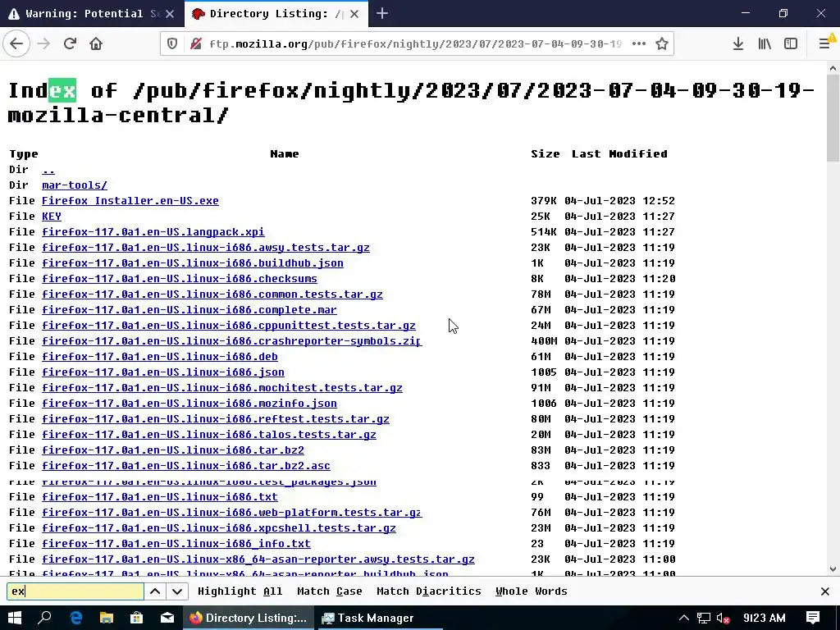Image resolution: width=840 pixels, height=630 pixels.
Task: Toggle Whole Words option
Action: [x=531, y=591]
